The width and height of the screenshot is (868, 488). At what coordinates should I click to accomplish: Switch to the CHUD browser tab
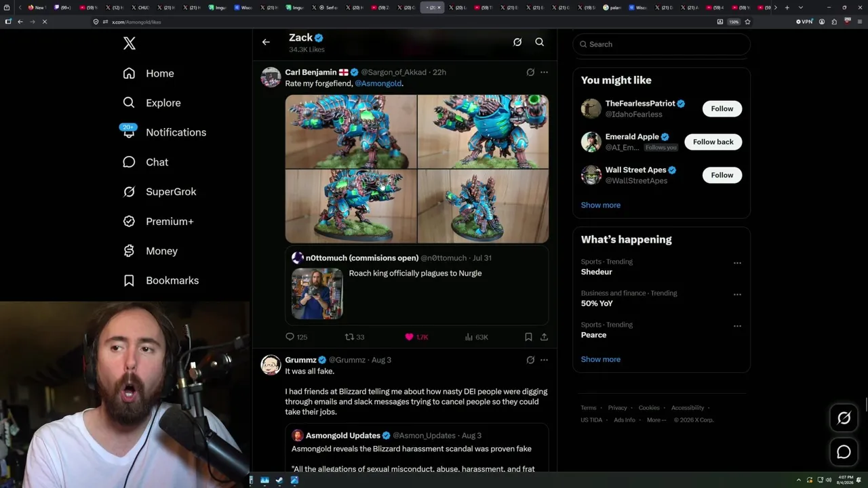140,7
